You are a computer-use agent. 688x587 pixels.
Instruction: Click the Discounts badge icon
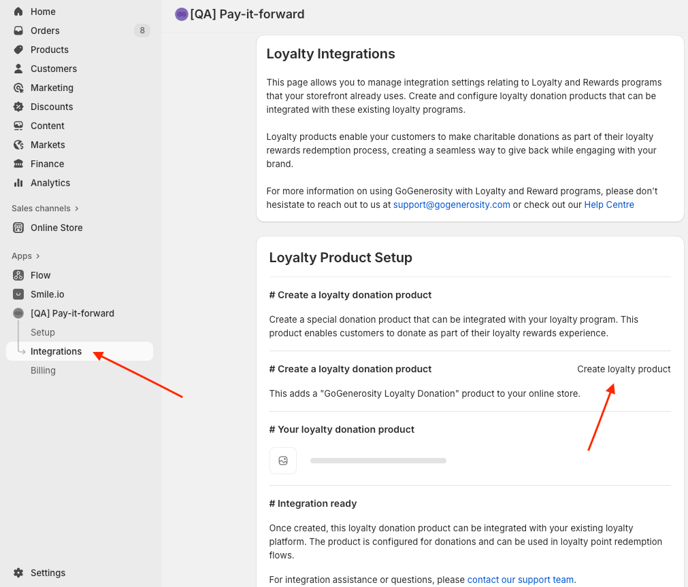click(18, 107)
